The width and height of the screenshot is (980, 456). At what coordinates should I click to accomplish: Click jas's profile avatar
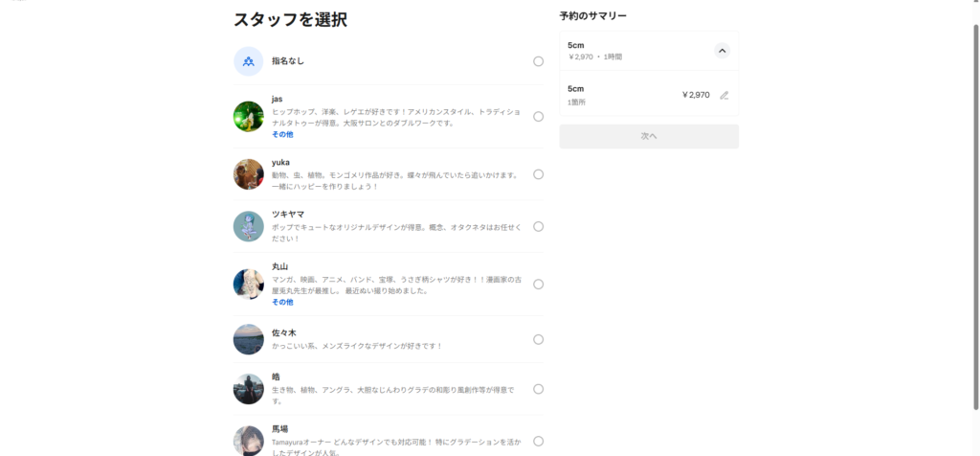pos(248,117)
